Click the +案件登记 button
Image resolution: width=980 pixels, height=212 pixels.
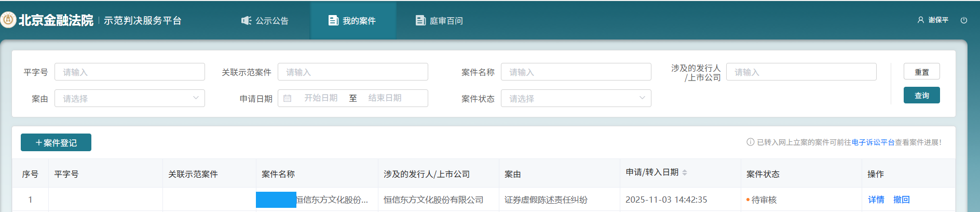click(56, 142)
